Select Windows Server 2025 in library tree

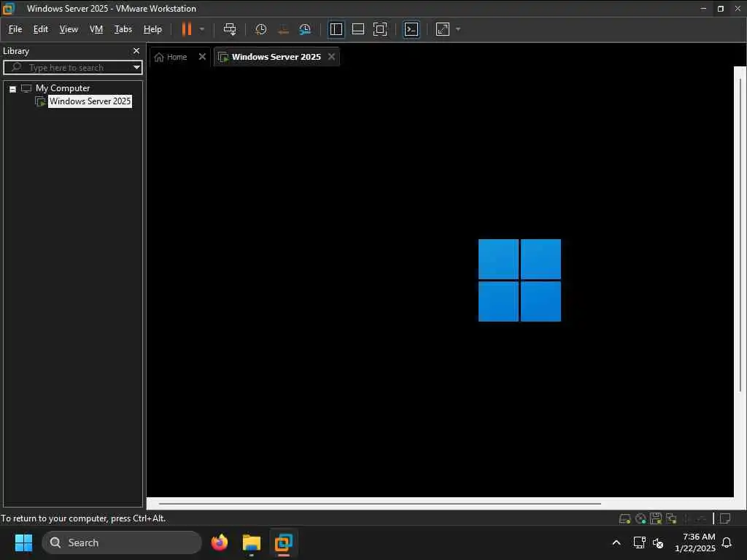pyautogui.click(x=90, y=101)
